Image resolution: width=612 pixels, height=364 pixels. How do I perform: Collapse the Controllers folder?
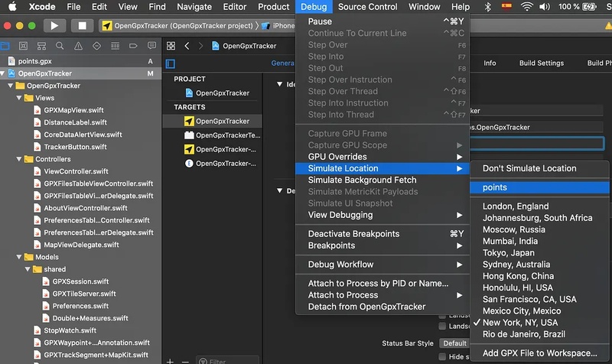(x=18, y=159)
